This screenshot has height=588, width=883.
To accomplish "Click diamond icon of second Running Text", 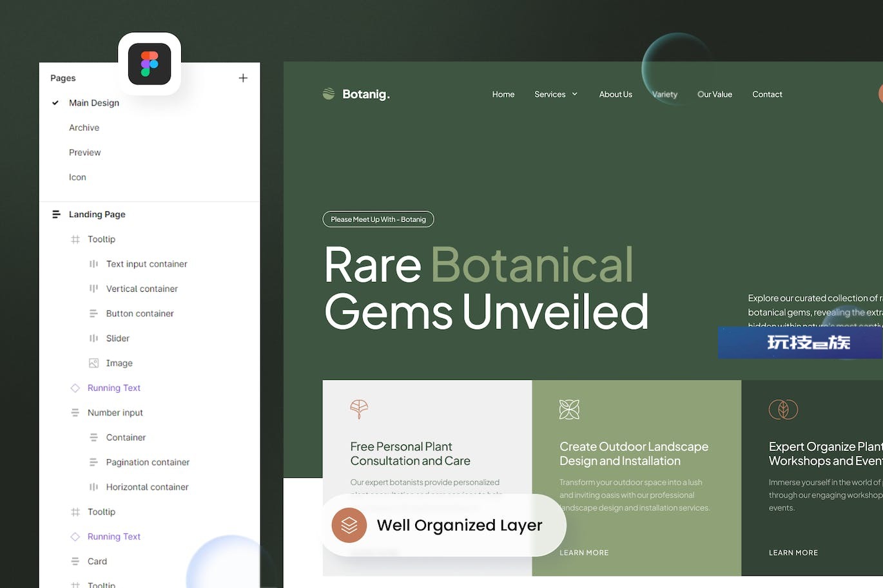I will tap(75, 536).
